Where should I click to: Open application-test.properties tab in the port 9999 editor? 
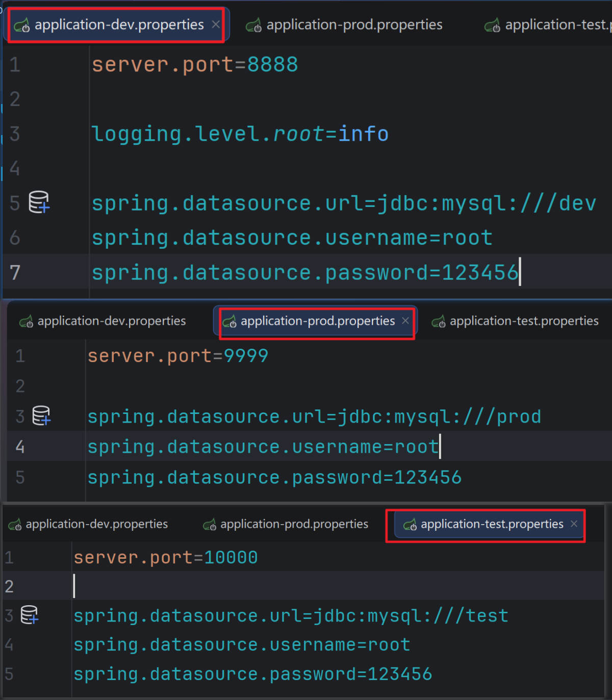tap(523, 321)
